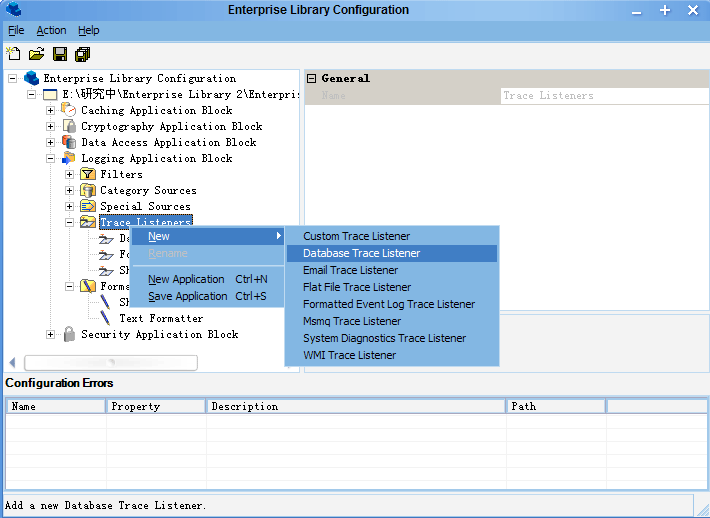Select WMI Trace Listener

(x=392, y=355)
